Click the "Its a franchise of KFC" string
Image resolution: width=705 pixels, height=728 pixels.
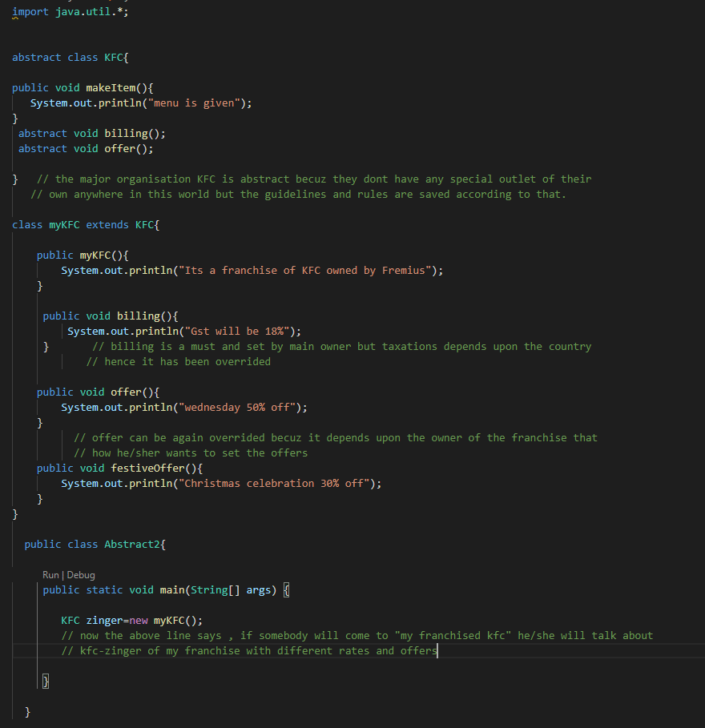click(305, 270)
